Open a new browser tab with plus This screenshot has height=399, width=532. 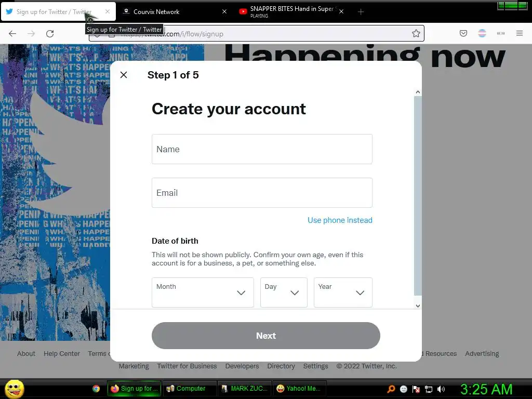pyautogui.click(x=361, y=12)
